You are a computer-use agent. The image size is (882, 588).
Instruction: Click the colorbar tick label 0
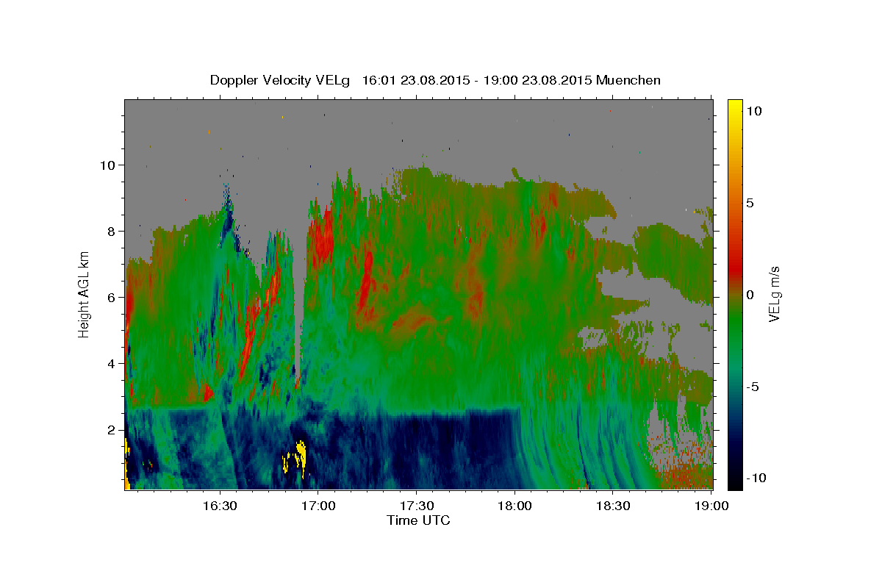coord(750,295)
